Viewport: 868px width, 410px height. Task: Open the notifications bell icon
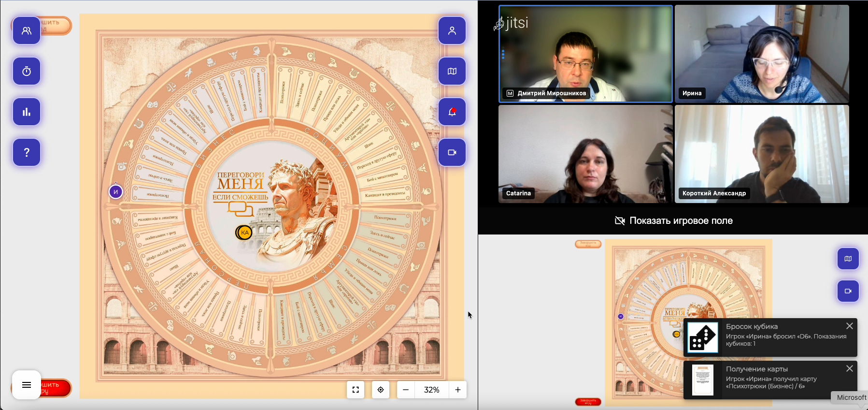coord(452,112)
